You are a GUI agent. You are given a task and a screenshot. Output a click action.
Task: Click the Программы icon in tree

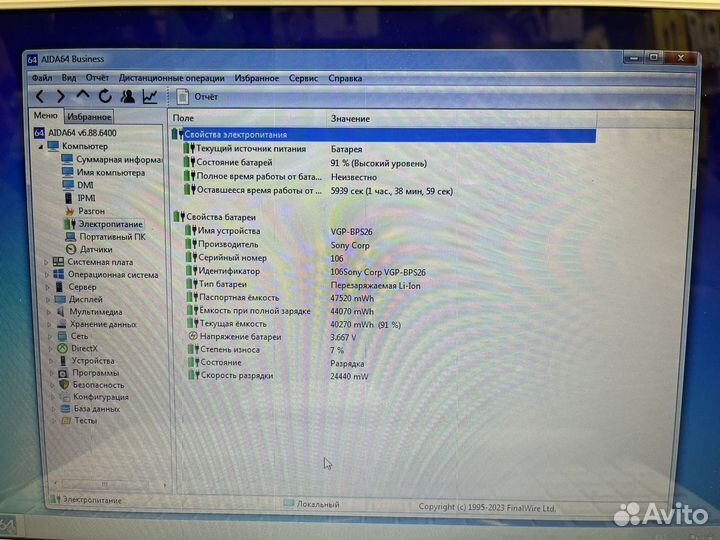63,373
